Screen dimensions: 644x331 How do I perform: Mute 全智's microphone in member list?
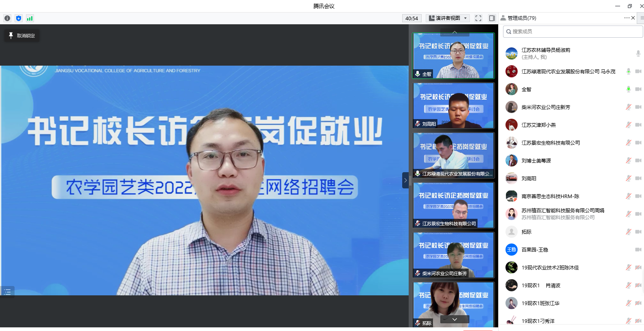(628, 89)
